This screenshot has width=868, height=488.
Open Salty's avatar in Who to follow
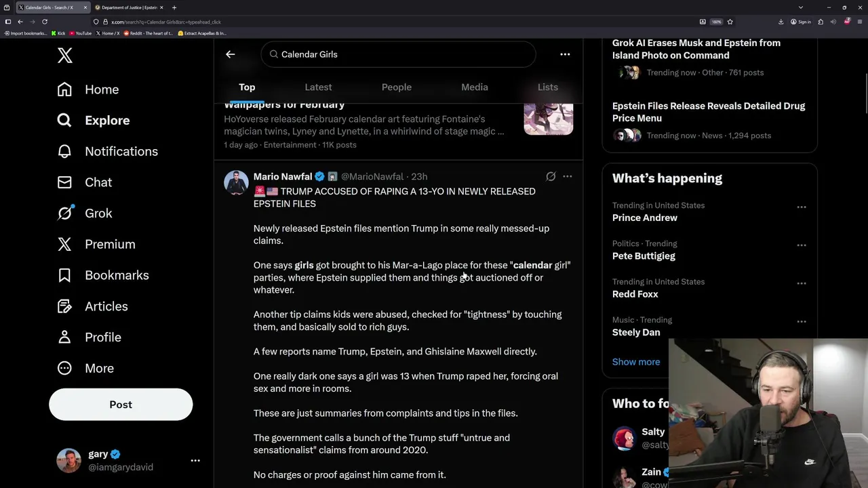pyautogui.click(x=624, y=438)
